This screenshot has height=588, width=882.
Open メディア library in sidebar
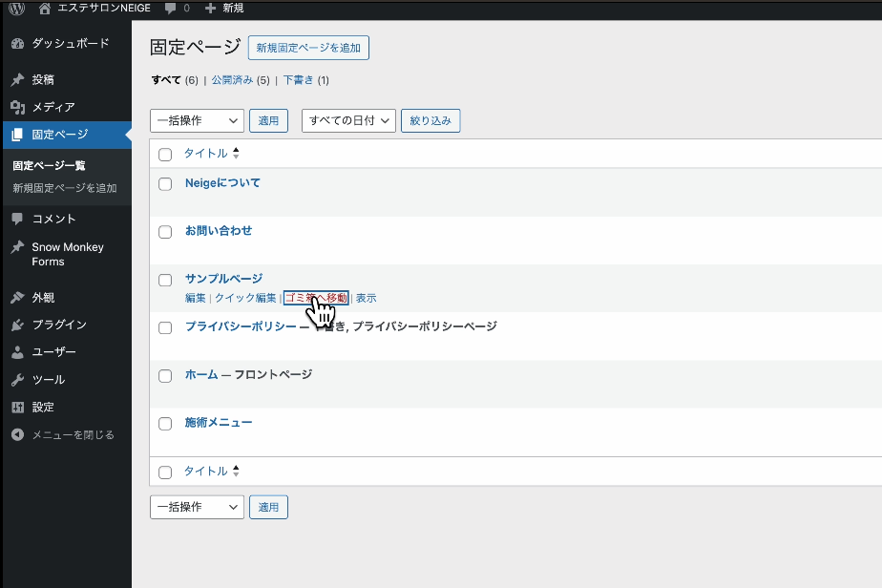[x=52, y=107]
